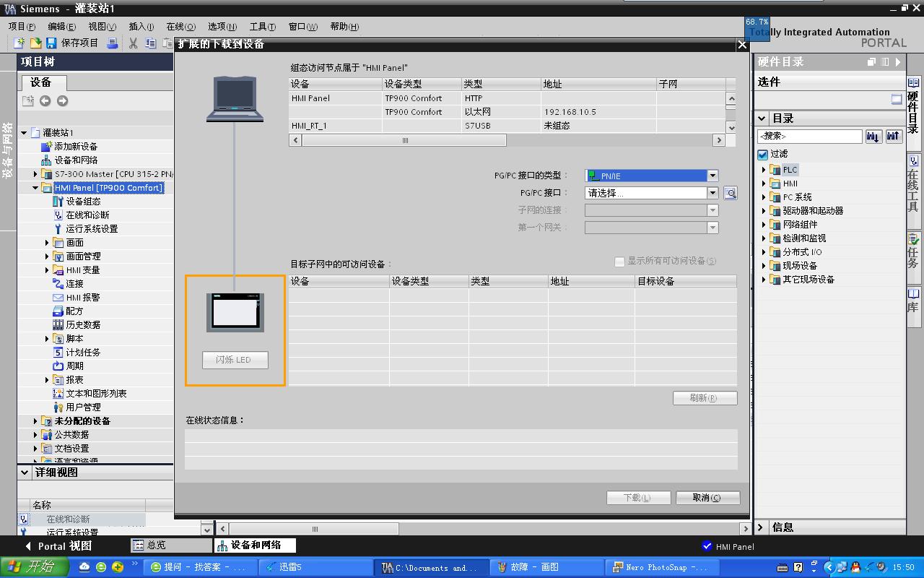The height and width of the screenshot is (578, 924).
Task: Select 设备组态 in project tree
Action: (83, 202)
